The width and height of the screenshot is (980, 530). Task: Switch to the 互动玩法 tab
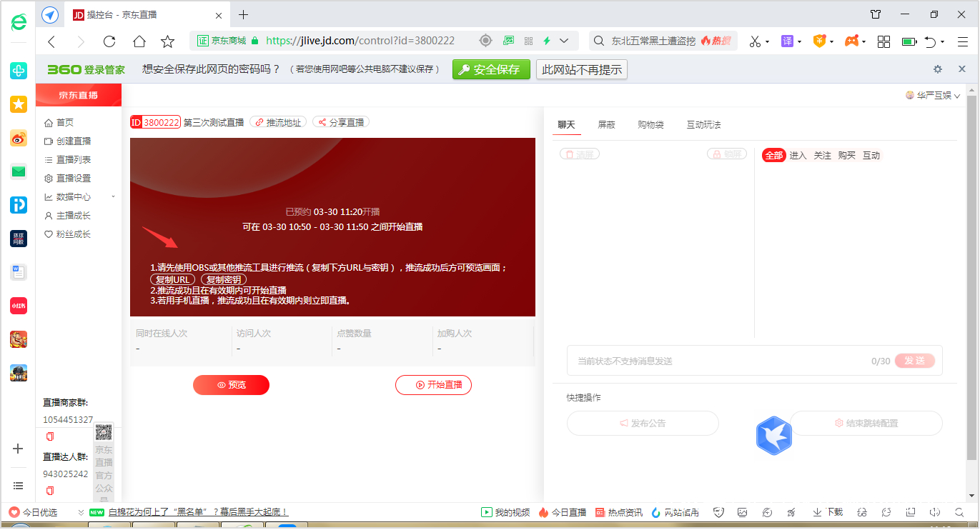point(704,124)
